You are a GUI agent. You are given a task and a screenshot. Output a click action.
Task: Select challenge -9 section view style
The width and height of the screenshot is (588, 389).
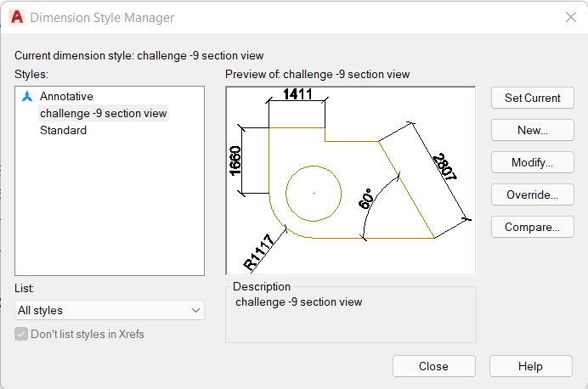tap(103, 113)
